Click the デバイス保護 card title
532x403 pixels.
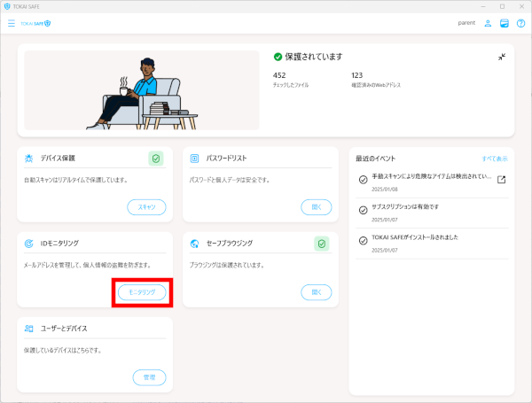pyautogui.click(x=58, y=159)
